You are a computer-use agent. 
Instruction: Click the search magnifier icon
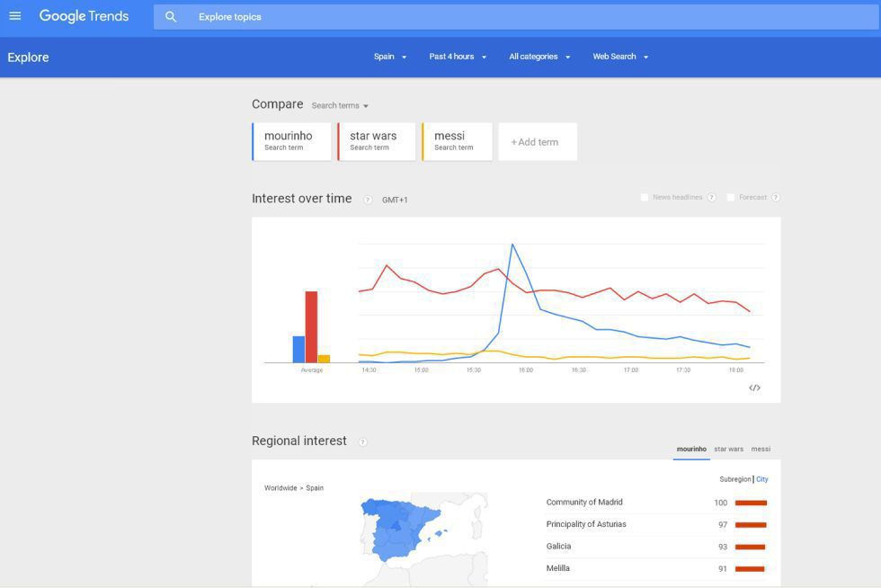[x=171, y=17]
